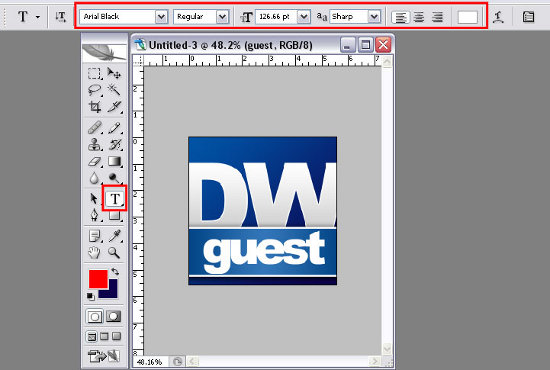Viewport: 550px width, 370px height.
Task: Click the 'DW' letters in the canvas
Action: pyautogui.click(x=262, y=195)
